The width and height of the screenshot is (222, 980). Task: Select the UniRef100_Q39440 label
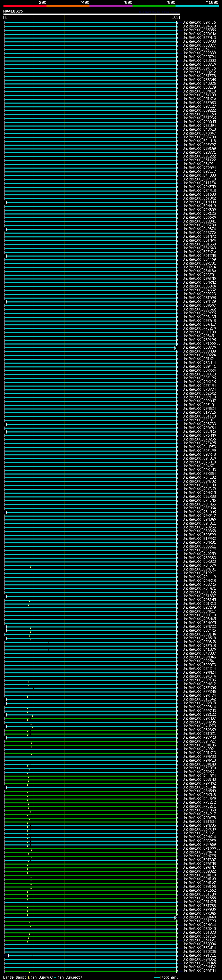pos(199,917)
